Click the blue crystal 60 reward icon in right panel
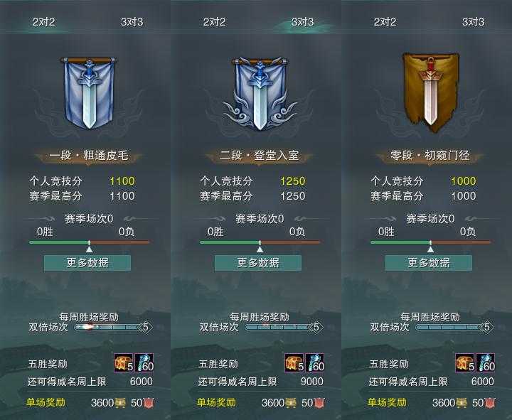 point(486,362)
